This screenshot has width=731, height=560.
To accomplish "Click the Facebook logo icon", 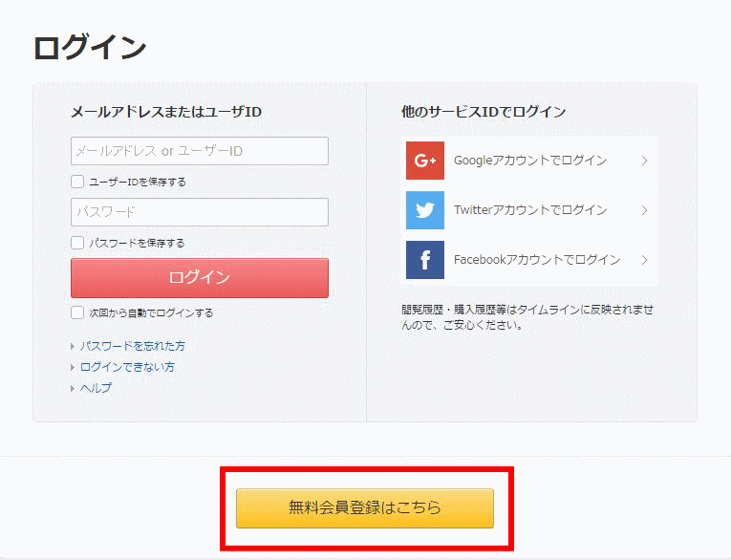I will (x=425, y=260).
